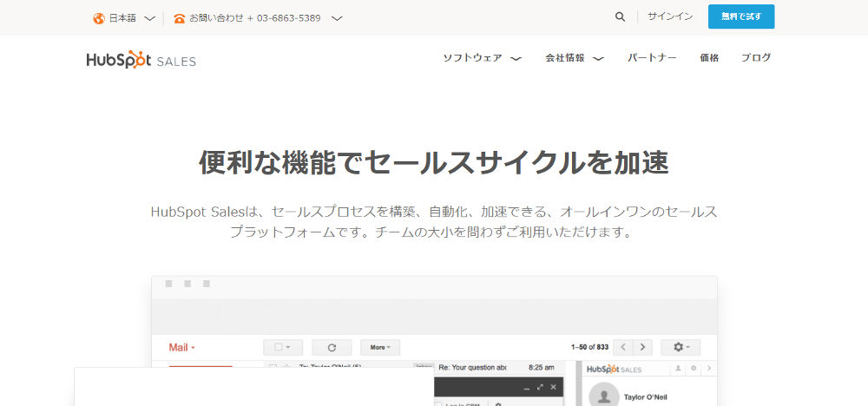Close the dark compose window

click(553, 387)
